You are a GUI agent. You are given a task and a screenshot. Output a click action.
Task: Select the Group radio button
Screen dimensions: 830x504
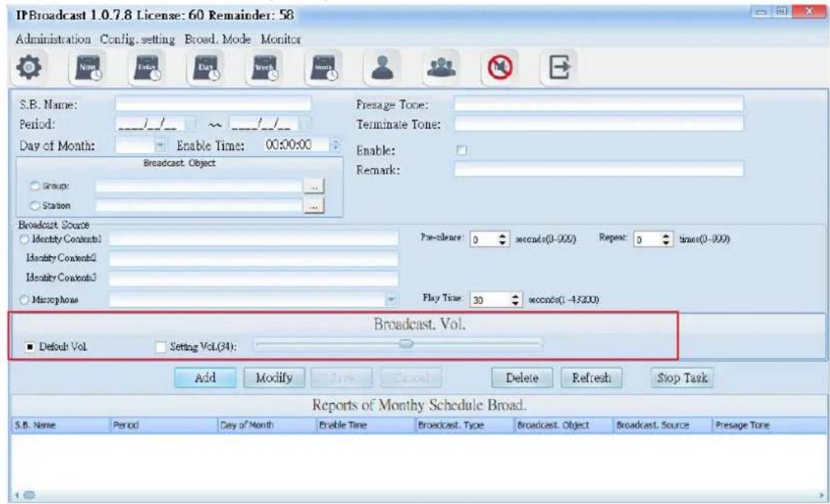click(35, 186)
